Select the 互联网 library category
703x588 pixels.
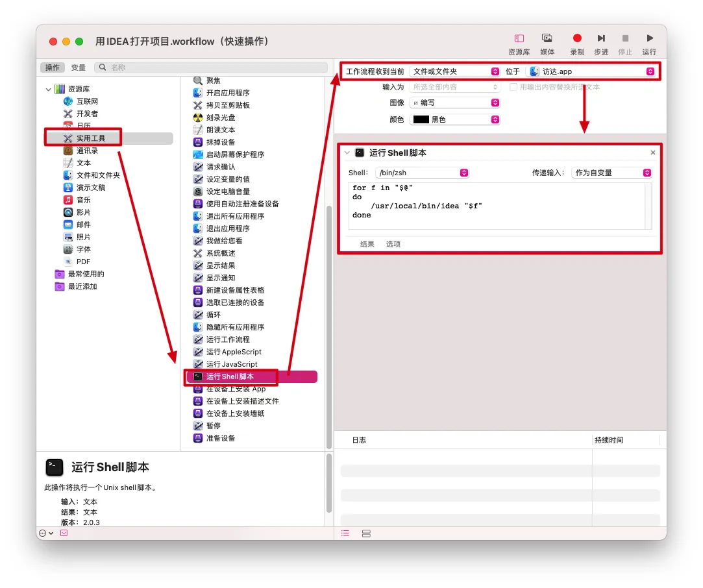87,101
